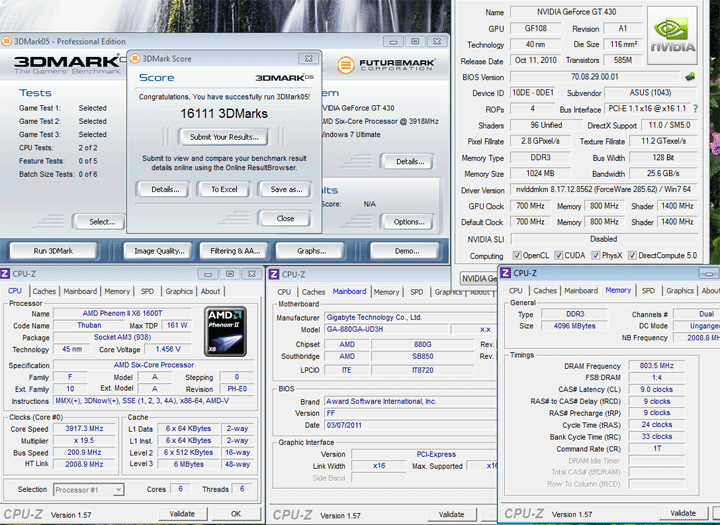
Task: Switch to the Caches tab in the CPU window
Action: tap(43, 292)
